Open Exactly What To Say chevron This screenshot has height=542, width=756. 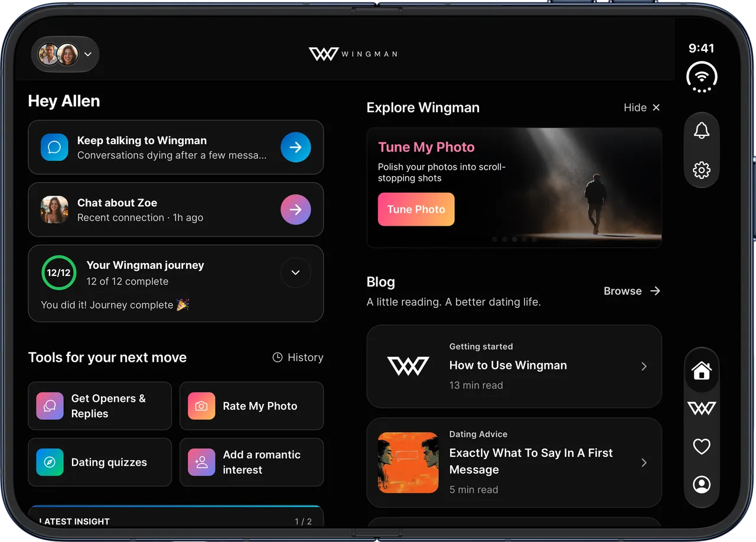644,463
